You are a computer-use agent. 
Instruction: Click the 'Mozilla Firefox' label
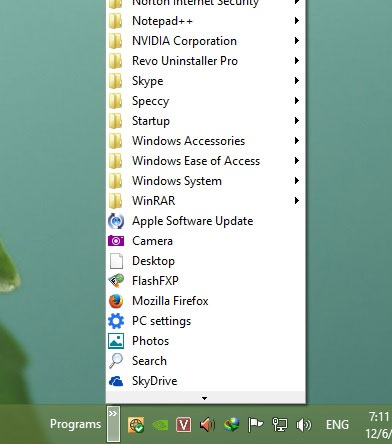170,301
